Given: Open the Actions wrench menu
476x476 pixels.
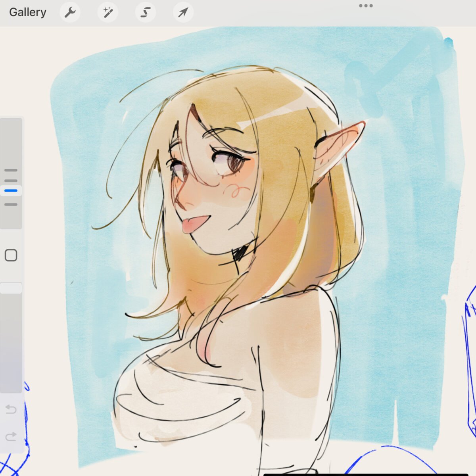Looking at the screenshot, I should pyautogui.click(x=70, y=12).
